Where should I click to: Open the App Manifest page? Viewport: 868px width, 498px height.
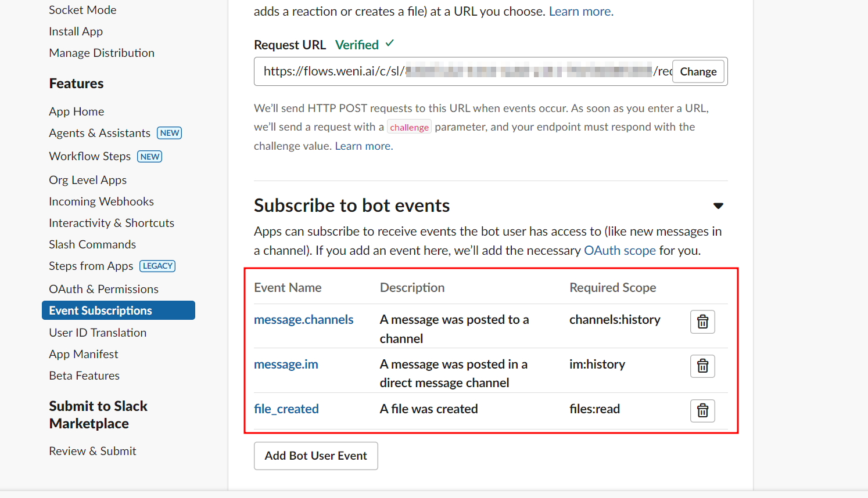point(83,353)
